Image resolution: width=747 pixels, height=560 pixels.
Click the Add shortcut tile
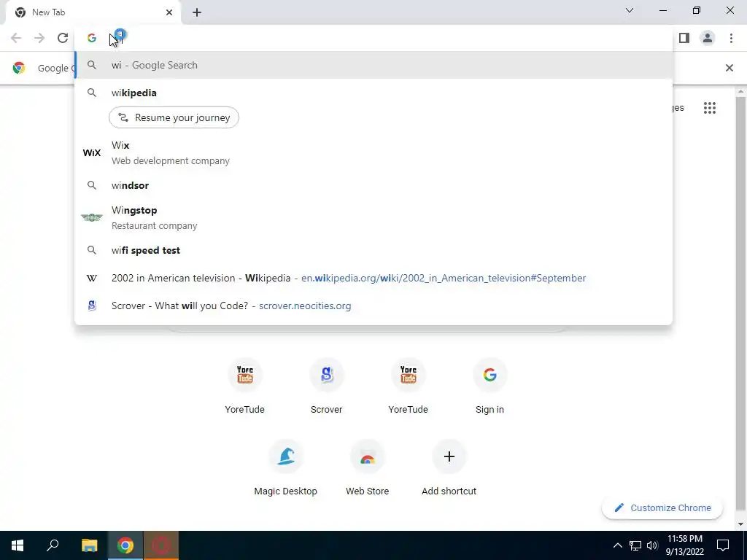pyautogui.click(x=449, y=469)
